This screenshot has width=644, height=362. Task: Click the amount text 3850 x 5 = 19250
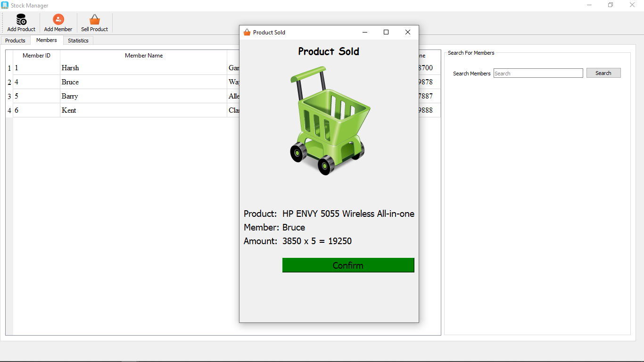tap(317, 241)
